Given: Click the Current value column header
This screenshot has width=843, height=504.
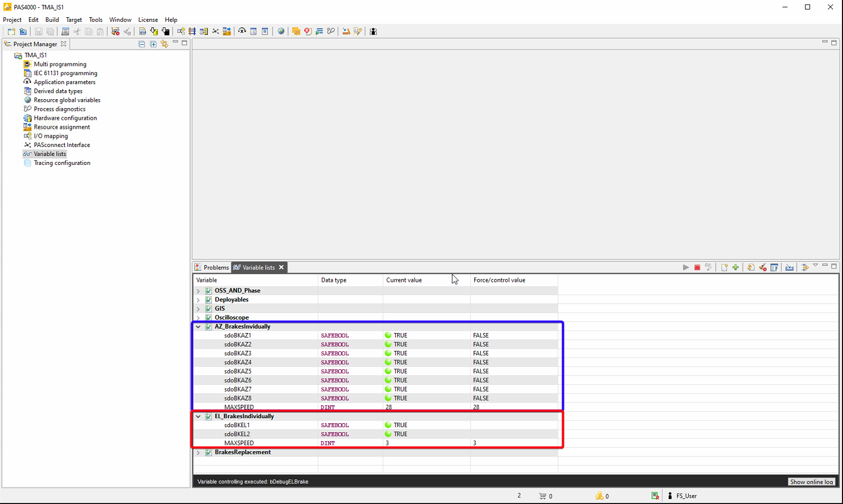Looking at the screenshot, I should (426, 280).
